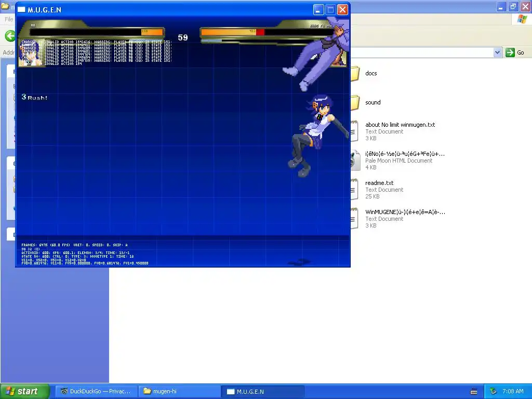The width and height of the screenshot is (532, 399).
Task: Click the keyboard icon in system tray
Action: (474, 392)
